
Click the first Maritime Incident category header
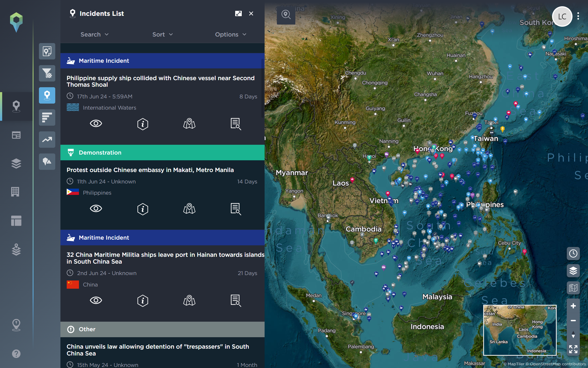tap(163, 61)
